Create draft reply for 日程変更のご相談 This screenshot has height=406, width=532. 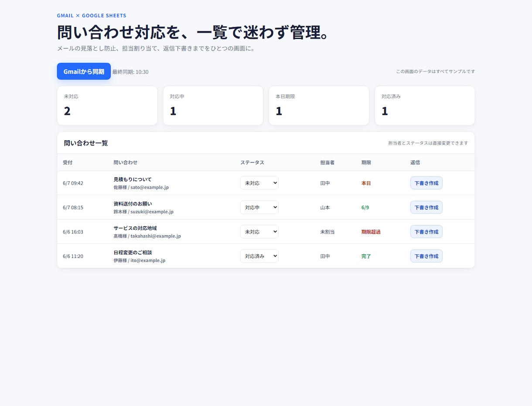[426, 256]
